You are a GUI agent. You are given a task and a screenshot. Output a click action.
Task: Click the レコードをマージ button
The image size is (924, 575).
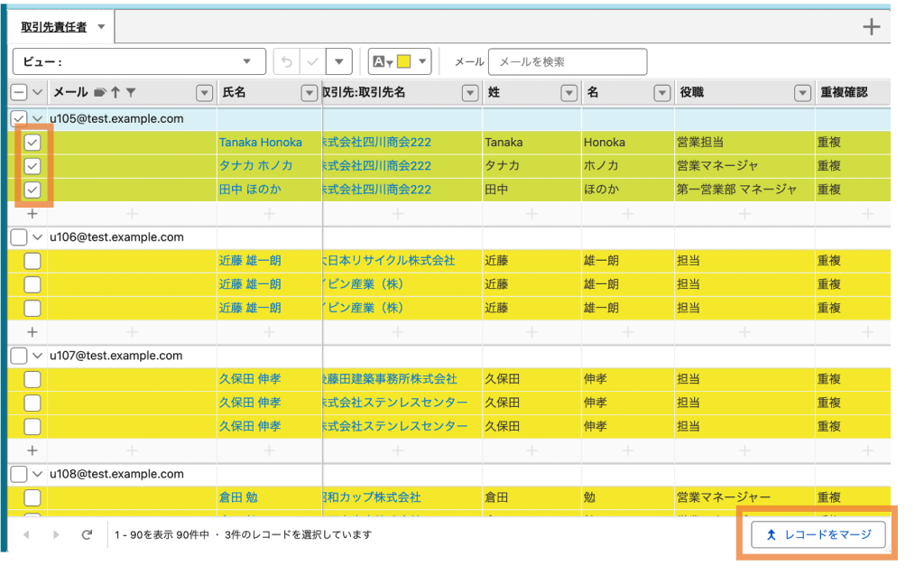click(818, 534)
